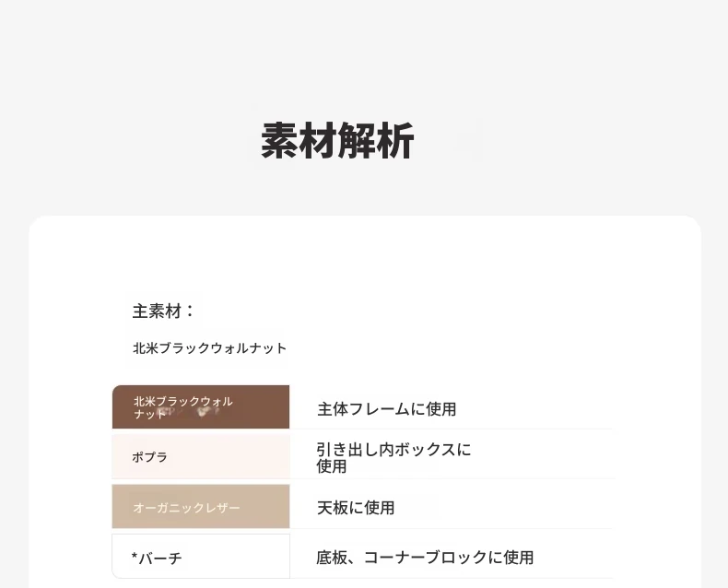
Task: Click the 主体フレームに使用 description
Action: pos(386,408)
